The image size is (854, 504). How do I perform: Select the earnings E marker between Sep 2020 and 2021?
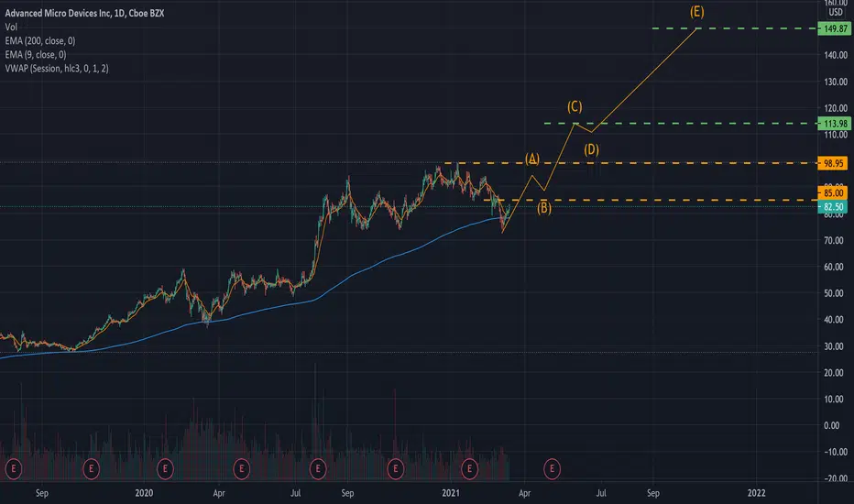click(396, 468)
